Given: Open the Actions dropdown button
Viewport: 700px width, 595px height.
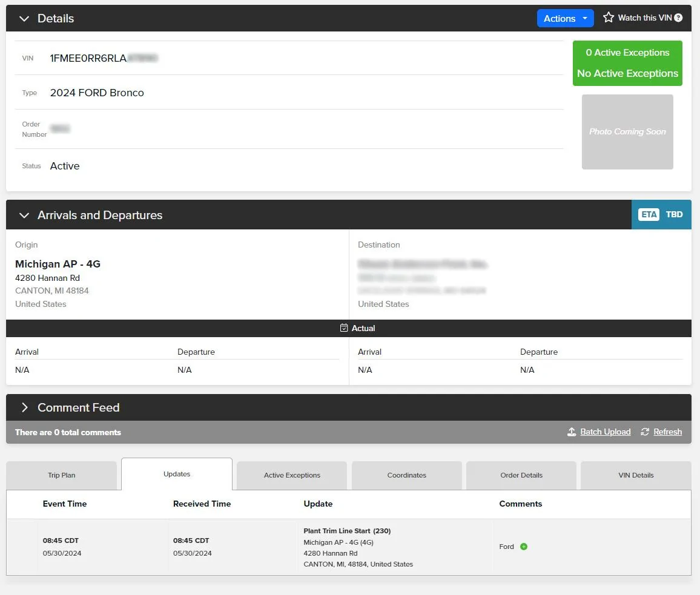Looking at the screenshot, I should click(x=565, y=18).
